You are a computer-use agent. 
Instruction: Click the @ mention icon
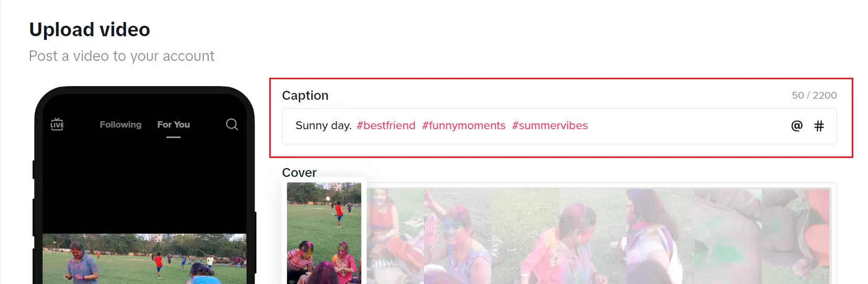point(796,126)
